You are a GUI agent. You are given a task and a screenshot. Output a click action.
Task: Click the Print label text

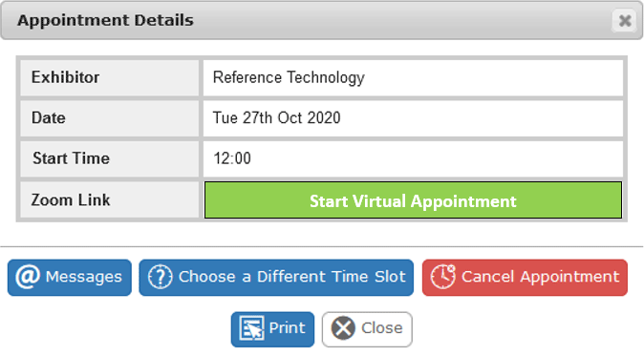pyautogui.click(x=287, y=328)
